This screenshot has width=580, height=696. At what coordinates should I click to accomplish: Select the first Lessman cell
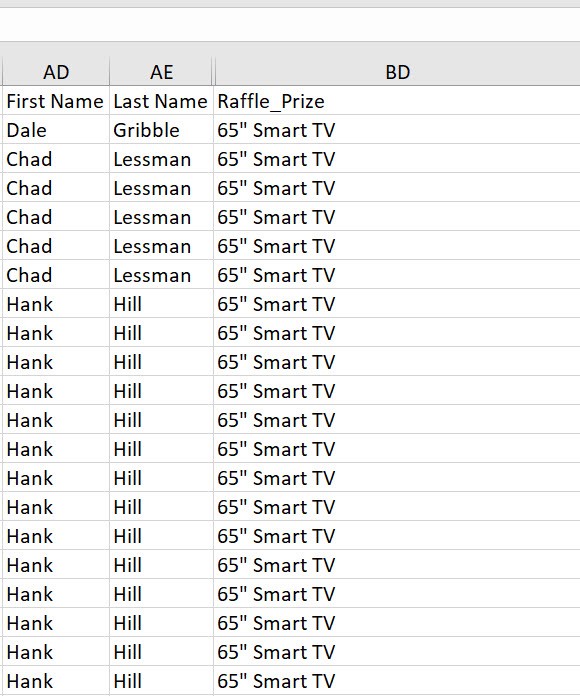tap(161, 159)
